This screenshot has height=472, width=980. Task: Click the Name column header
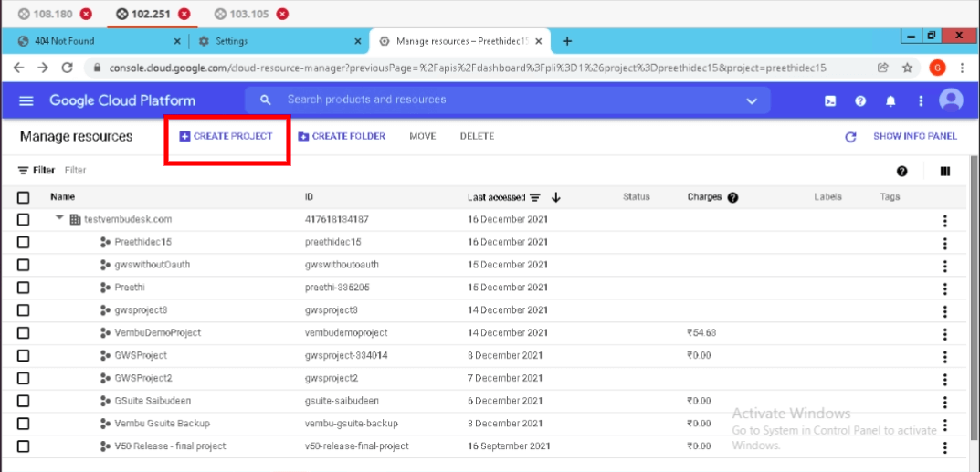point(62,196)
